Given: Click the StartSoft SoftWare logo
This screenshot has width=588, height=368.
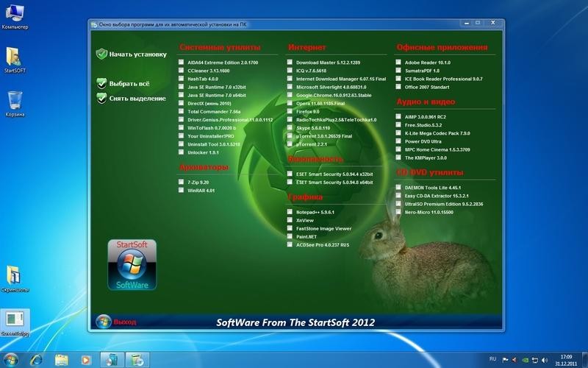Looking at the screenshot, I should [132, 265].
